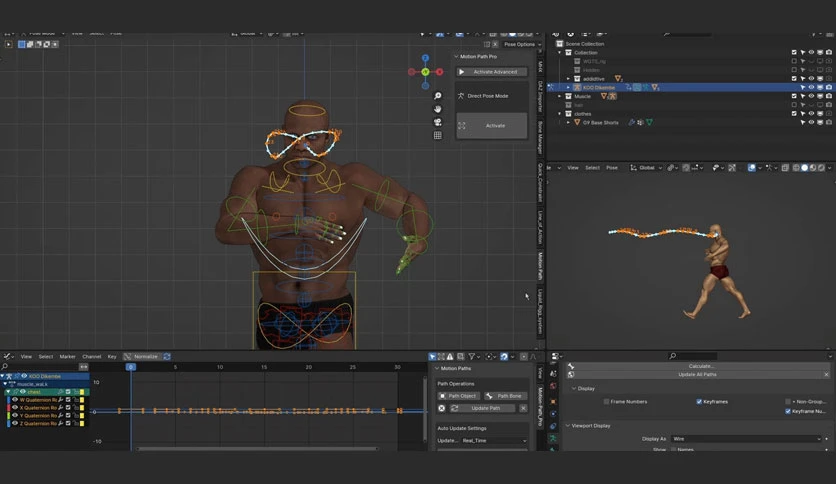This screenshot has width=836, height=484.
Task: Expand the addidtive collection in outliner
Action: [568, 78]
